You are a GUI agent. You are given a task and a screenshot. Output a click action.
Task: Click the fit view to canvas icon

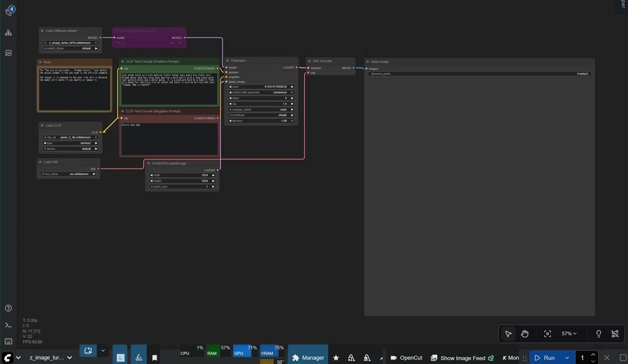pos(547,334)
